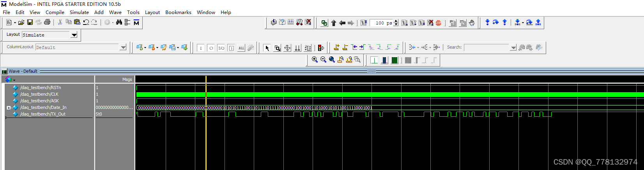Image resolution: width=644 pixels, height=170 pixels.
Task: Zoom in on active cursor icon
Action: pos(340,60)
